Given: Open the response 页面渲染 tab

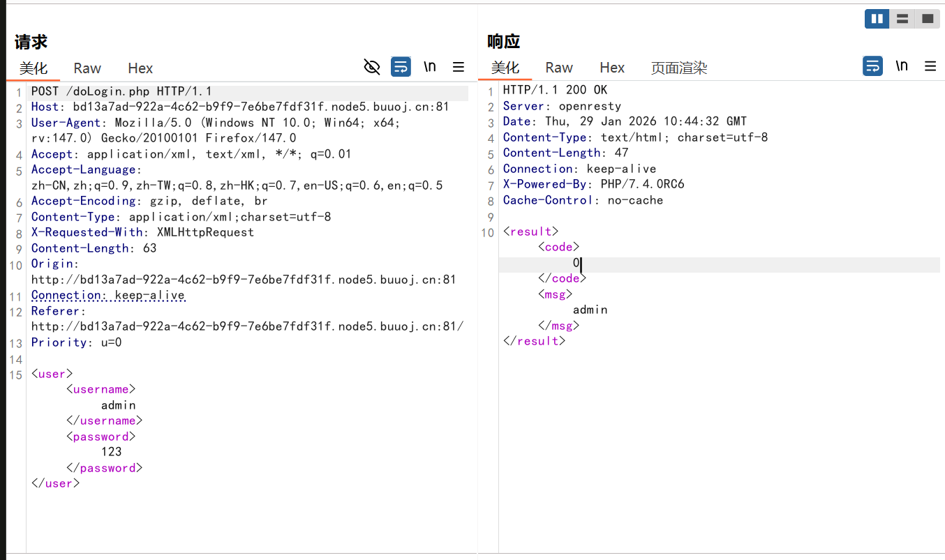Looking at the screenshot, I should pos(679,68).
